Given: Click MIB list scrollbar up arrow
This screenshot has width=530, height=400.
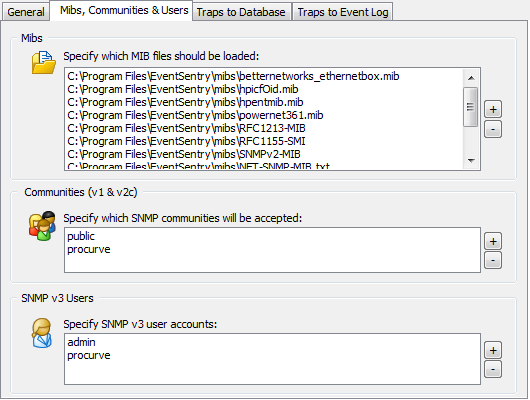Looking at the screenshot, I should click(x=471, y=78).
